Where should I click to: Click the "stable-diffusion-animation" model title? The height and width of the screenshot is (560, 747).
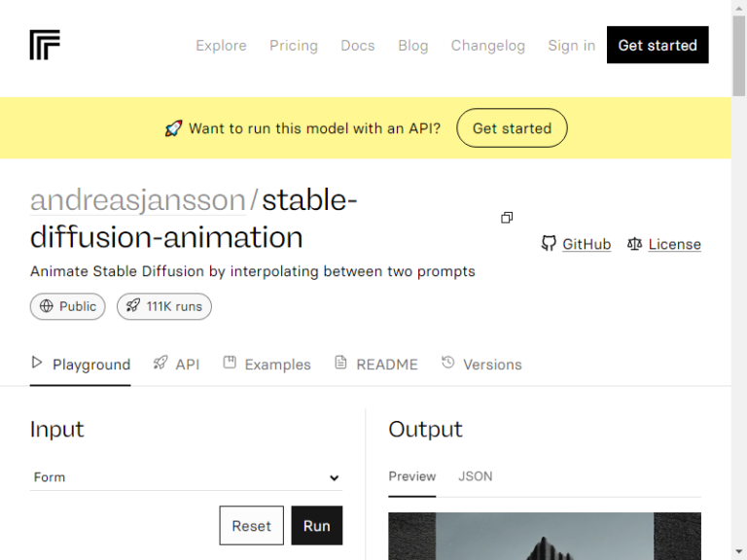[194, 219]
